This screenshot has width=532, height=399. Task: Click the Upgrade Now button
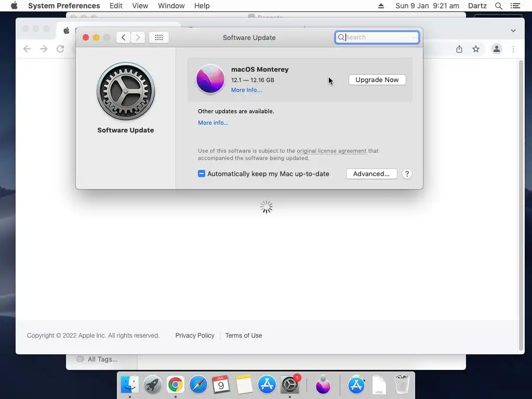tap(377, 79)
